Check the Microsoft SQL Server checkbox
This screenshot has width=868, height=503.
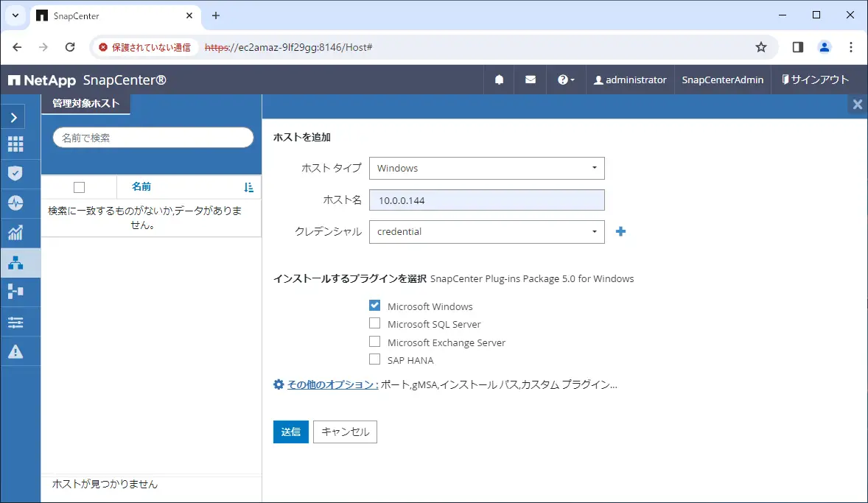point(375,323)
